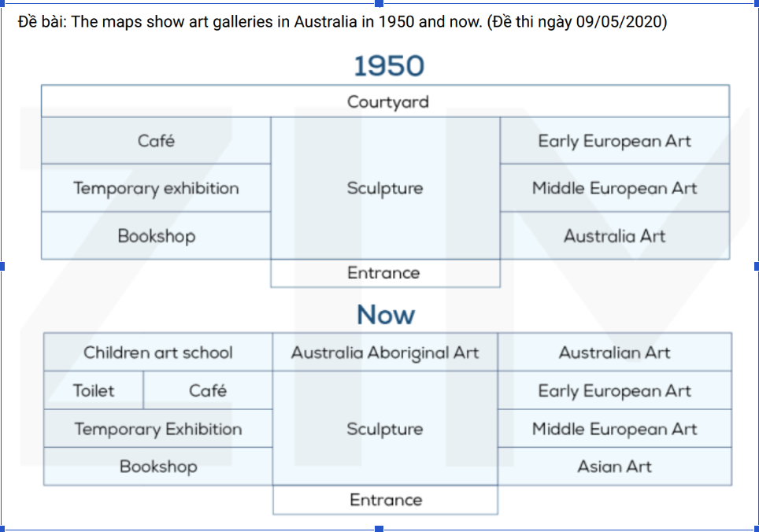Click the 1950 heading

tap(389, 66)
